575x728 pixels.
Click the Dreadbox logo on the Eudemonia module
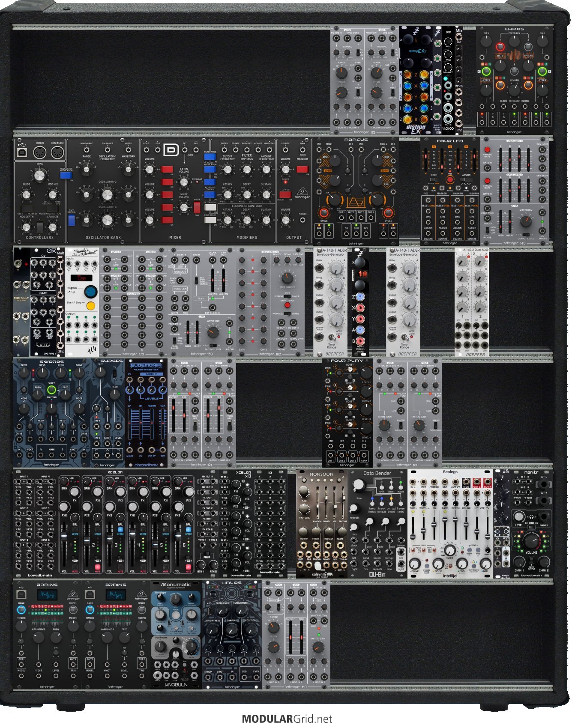pyautogui.click(x=146, y=464)
